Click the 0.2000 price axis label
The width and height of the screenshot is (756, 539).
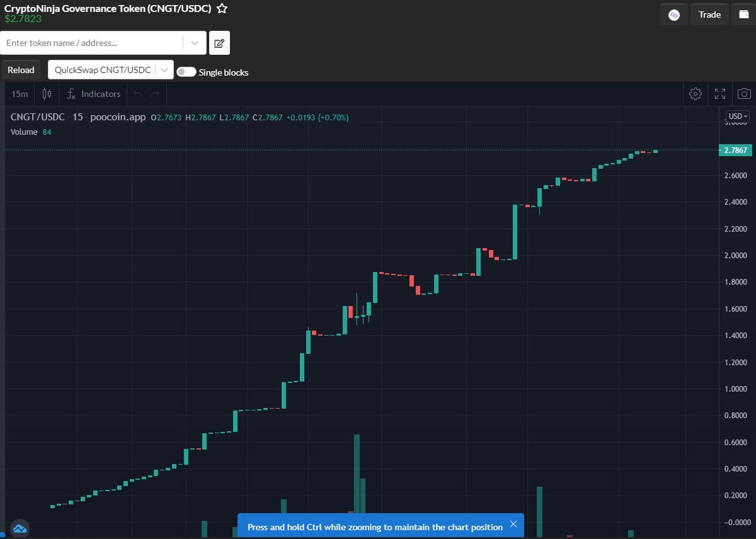736,496
